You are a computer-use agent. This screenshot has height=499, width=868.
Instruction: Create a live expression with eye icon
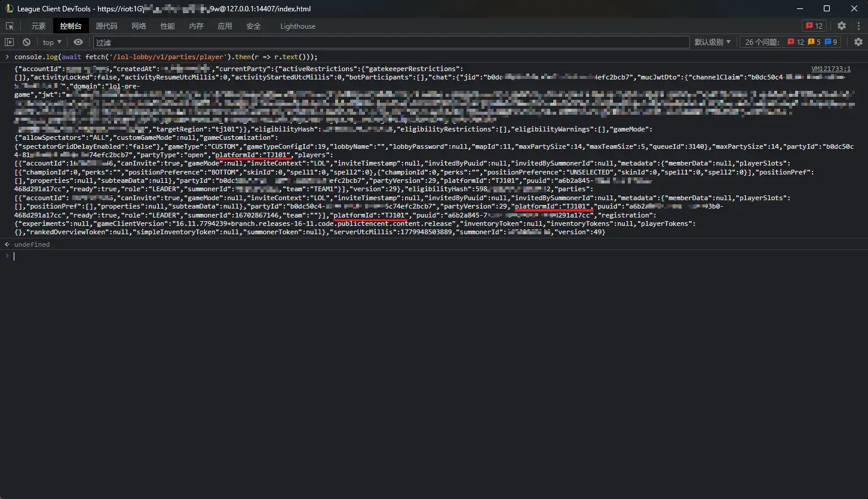tap(78, 42)
